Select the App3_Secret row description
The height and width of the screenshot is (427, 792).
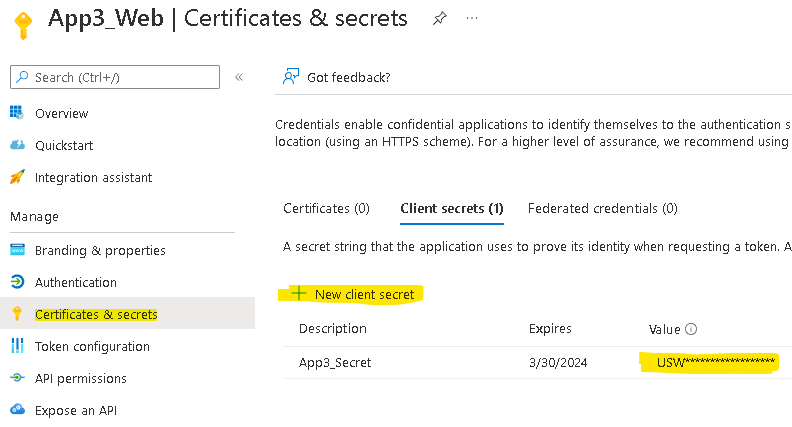(x=335, y=362)
